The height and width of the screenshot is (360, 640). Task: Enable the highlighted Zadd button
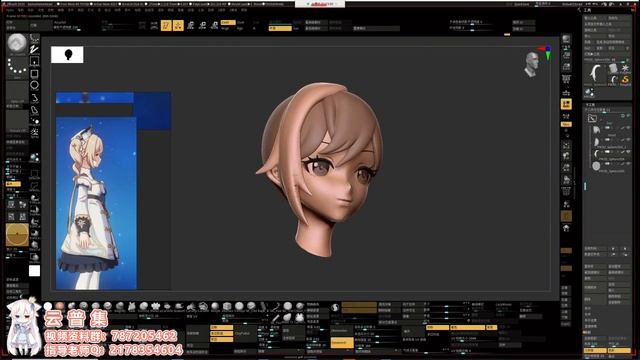228,22
